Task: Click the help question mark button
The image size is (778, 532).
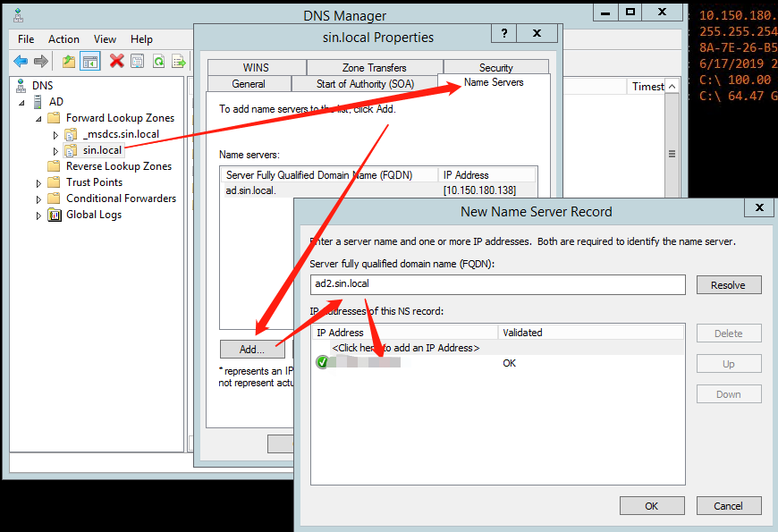Action: click(x=504, y=33)
